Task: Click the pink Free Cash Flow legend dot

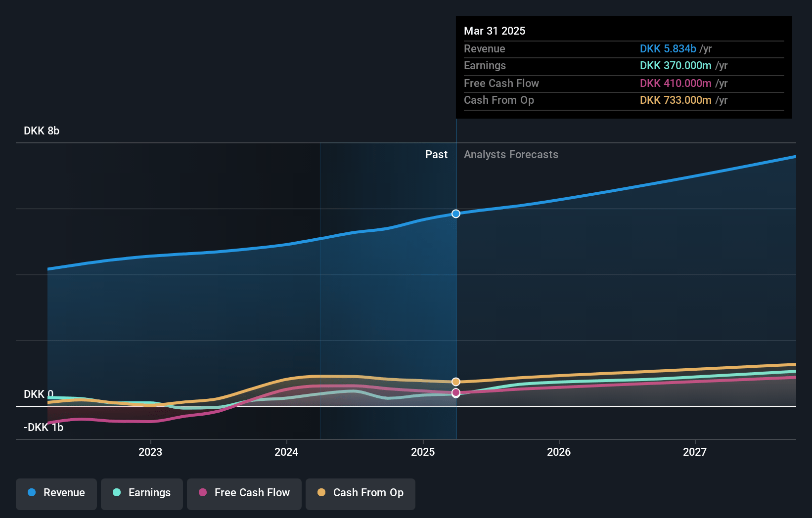Action: point(203,492)
